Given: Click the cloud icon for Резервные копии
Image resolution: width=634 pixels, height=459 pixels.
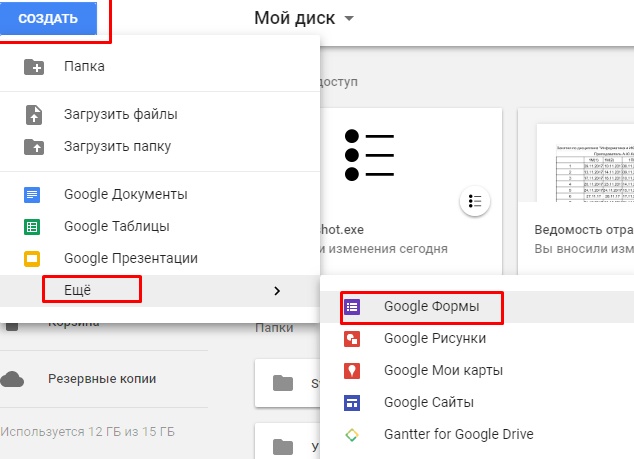Looking at the screenshot, I should click(12, 379).
